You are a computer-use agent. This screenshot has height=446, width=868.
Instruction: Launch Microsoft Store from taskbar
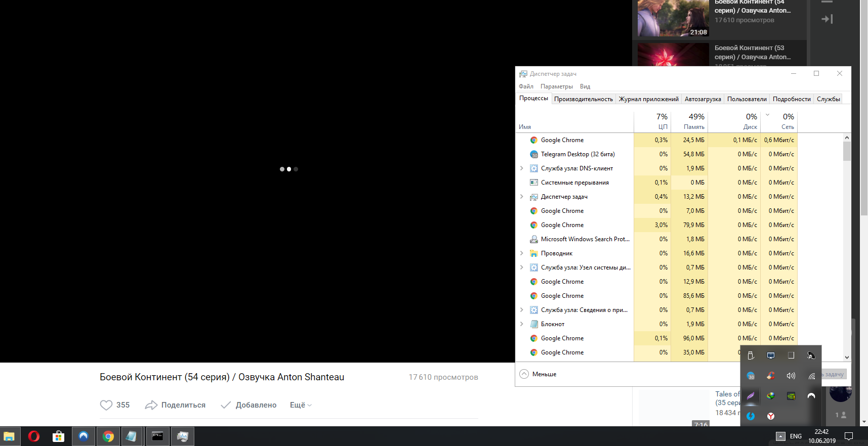point(59,436)
